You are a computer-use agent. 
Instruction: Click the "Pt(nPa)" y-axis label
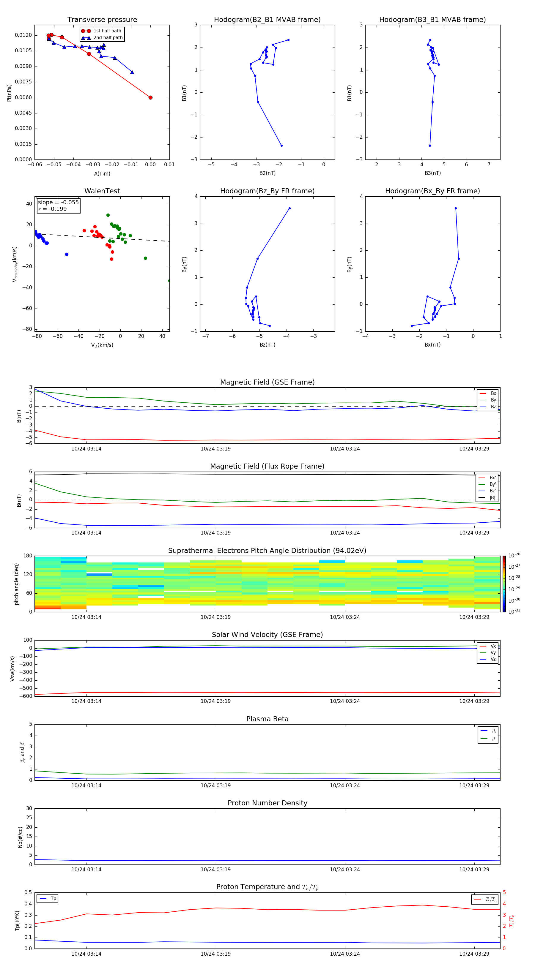coord(9,93)
